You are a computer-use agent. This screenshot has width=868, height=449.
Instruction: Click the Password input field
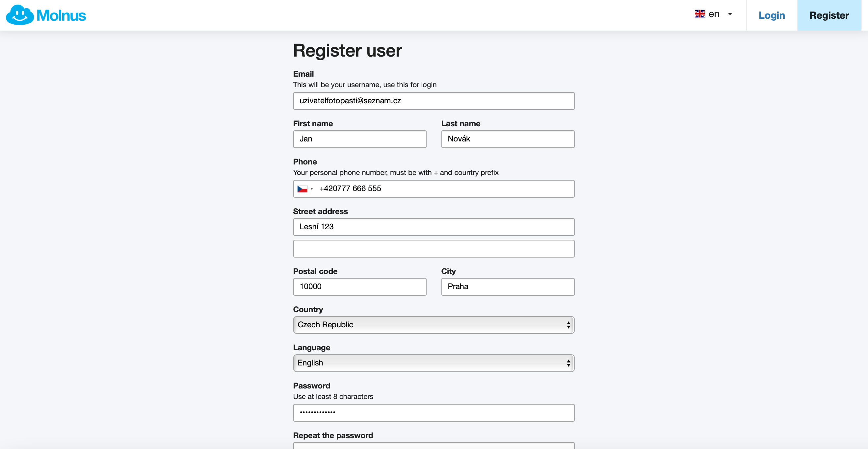coord(434,412)
